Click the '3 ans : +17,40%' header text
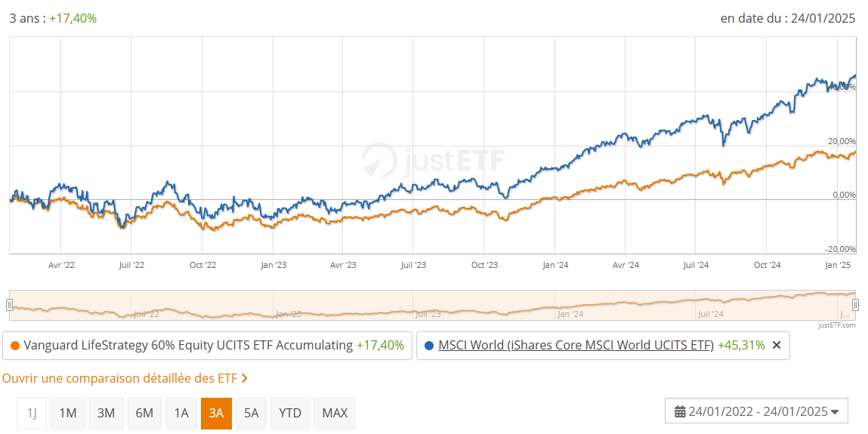The height and width of the screenshot is (434, 868). [x=53, y=18]
